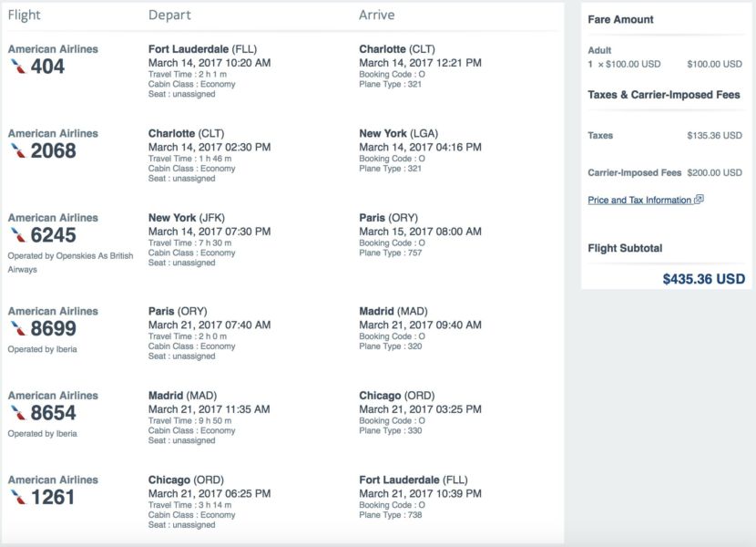Image resolution: width=756 pixels, height=547 pixels.
Task: Click the American Airlines logo beside flight 404
Action: click(x=18, y=67)
